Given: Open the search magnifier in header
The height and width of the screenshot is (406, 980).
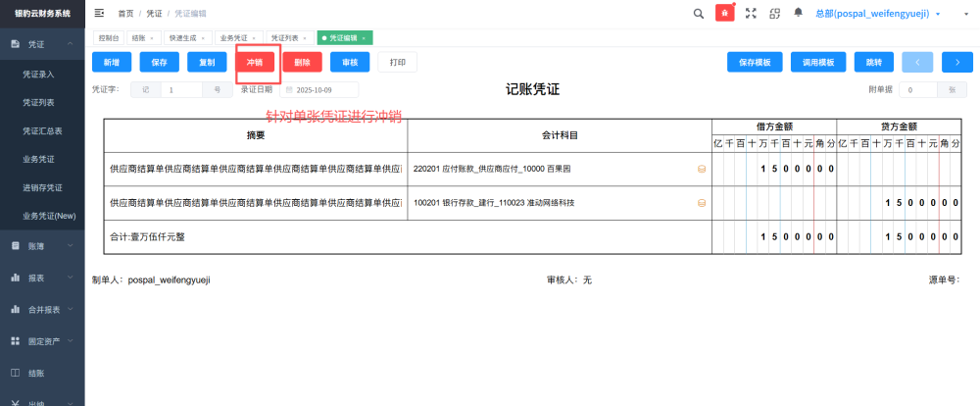Looking at the screenshot, I should click(x=699, y=13).
